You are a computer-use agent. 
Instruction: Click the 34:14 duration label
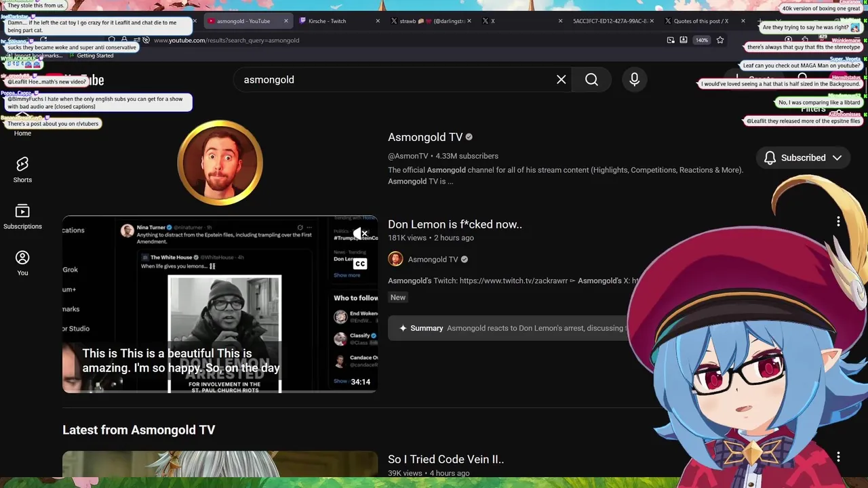point(360,382)
